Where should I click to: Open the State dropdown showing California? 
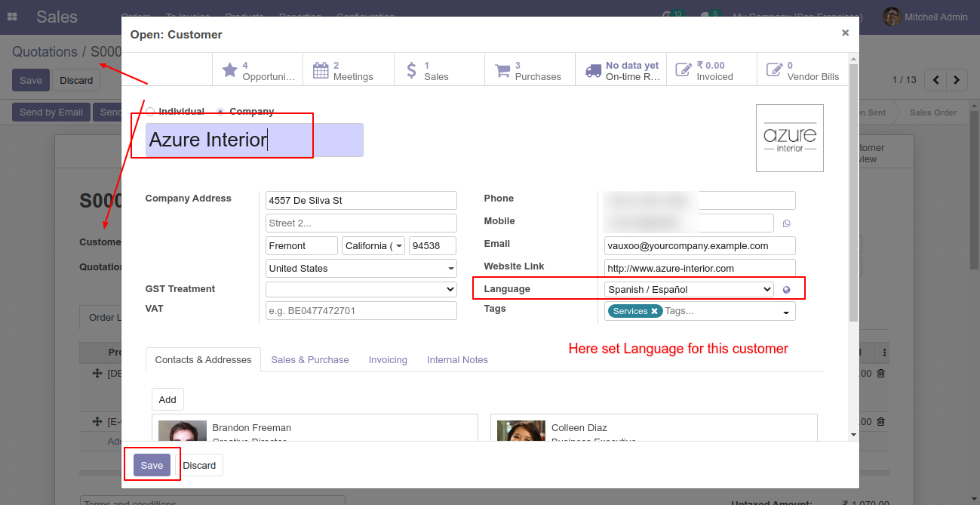point(373,246)
